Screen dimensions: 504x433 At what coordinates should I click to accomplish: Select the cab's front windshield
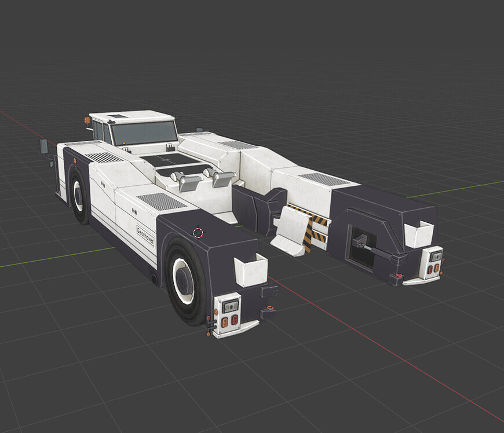[144, 133]
